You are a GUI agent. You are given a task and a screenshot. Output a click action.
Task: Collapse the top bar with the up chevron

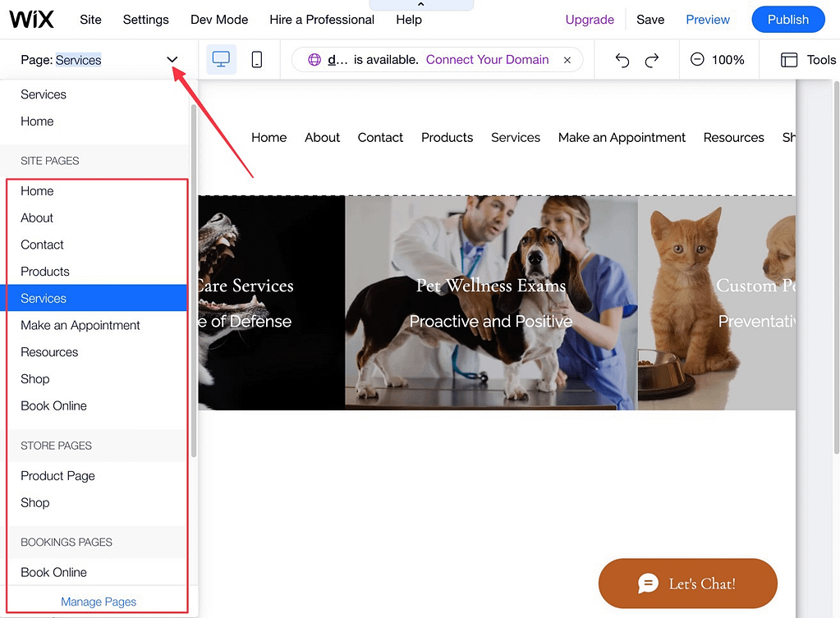click(x=421, y=4)
